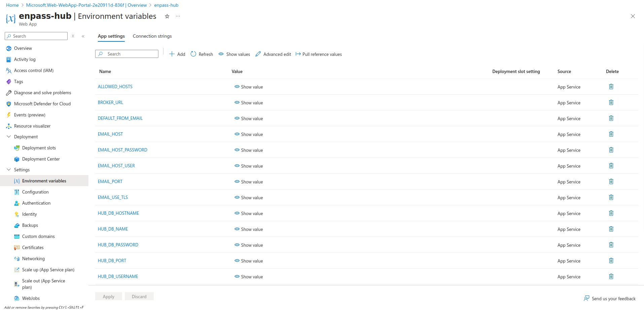The height and width of the screenshot is (310, 644).
Task: Click trash icon for EMAIL_PORT
Action: coord(611,181)
